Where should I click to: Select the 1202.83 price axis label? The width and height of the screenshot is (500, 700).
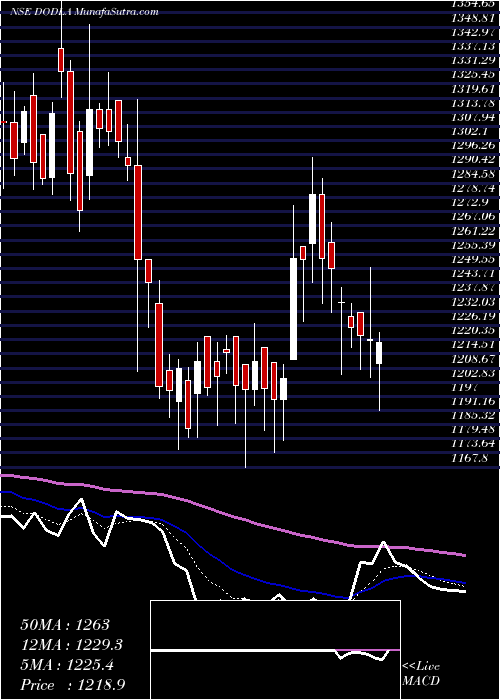pos(474,373)
